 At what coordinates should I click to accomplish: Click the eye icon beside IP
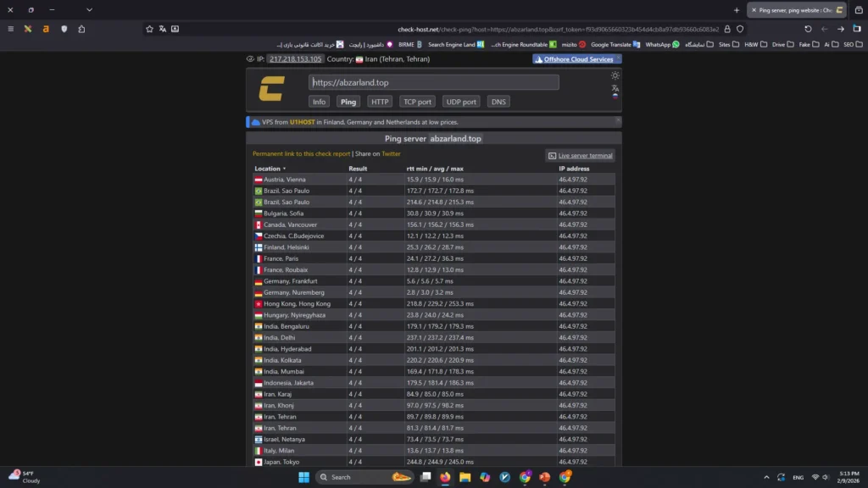click(250, 59)
